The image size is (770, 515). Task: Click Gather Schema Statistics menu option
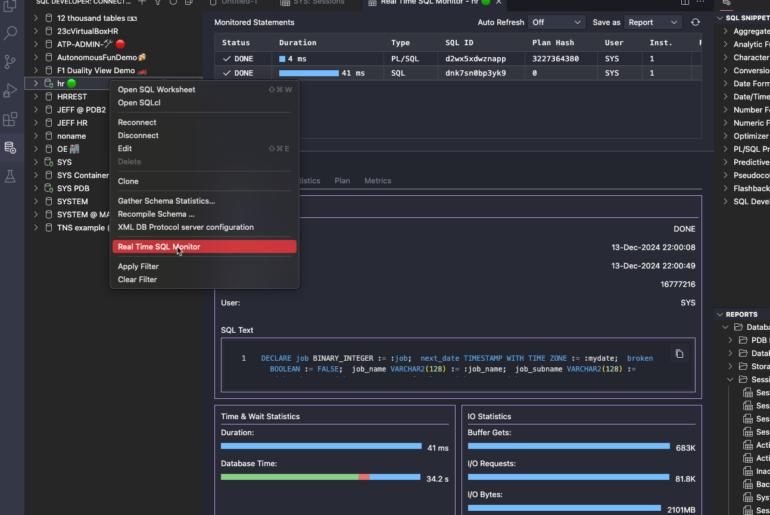(x=166, y=201)
